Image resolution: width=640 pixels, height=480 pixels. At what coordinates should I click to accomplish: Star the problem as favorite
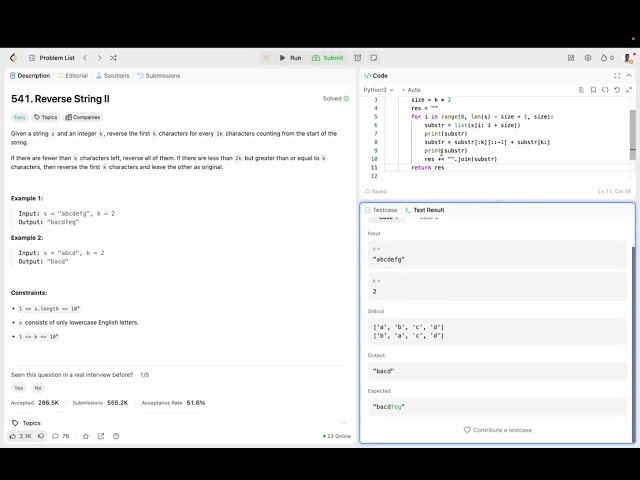click(86, 436)
